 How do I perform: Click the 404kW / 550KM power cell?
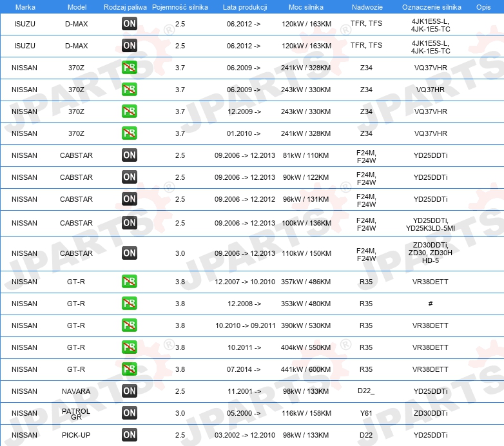305,347
